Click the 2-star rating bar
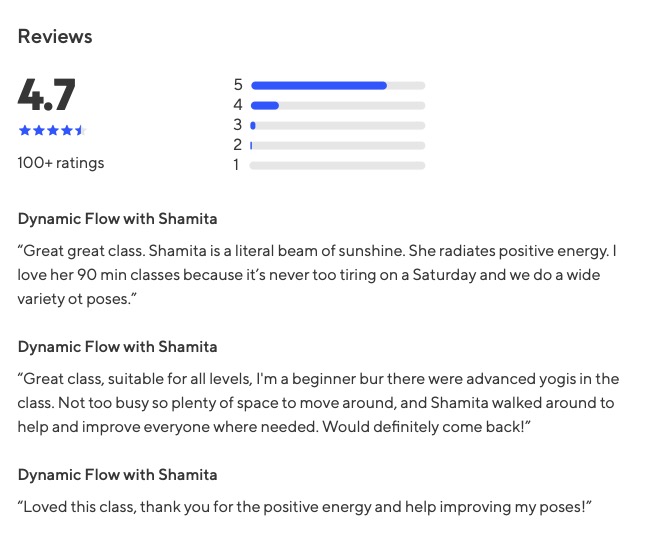Viewport: 653px width, 543px height. click(337, 145)
